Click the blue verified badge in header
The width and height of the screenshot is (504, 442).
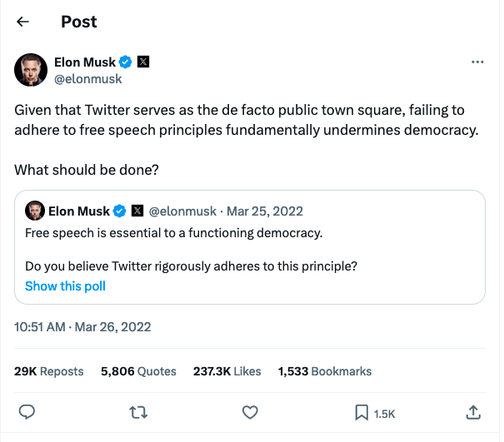[x=125, y=62]
